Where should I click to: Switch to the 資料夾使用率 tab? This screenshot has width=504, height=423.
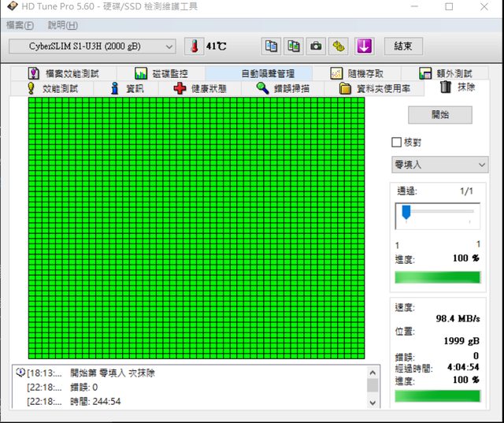(x=375, y=88)
